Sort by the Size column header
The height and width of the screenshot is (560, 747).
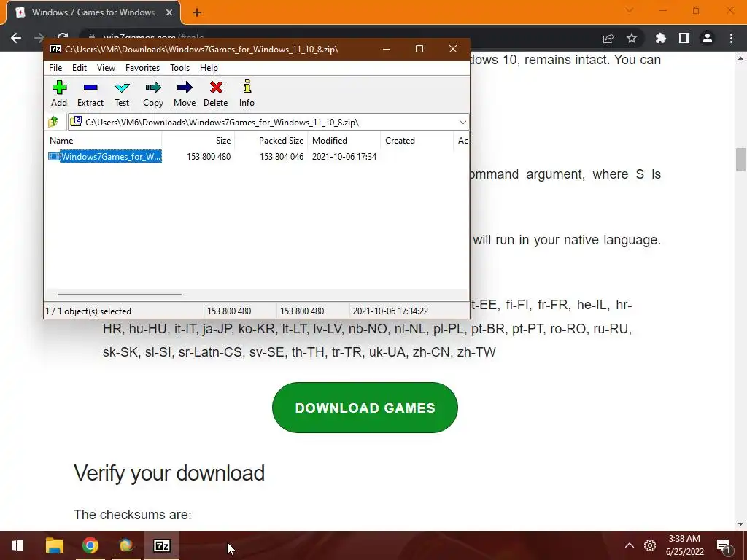(198, 141)
